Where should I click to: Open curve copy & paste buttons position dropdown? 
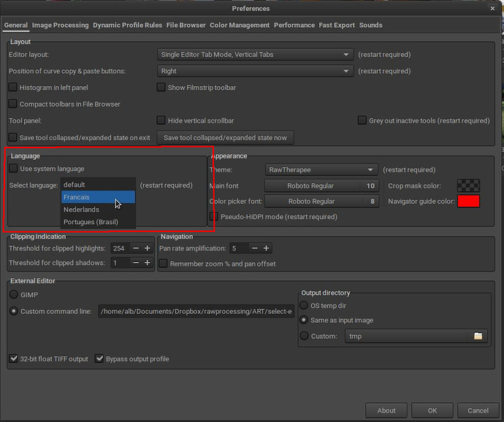click(x=255, y=72)
